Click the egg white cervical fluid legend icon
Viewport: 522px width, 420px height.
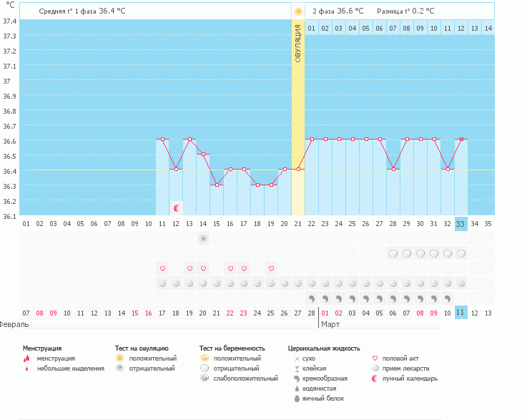tap(297, 399)
